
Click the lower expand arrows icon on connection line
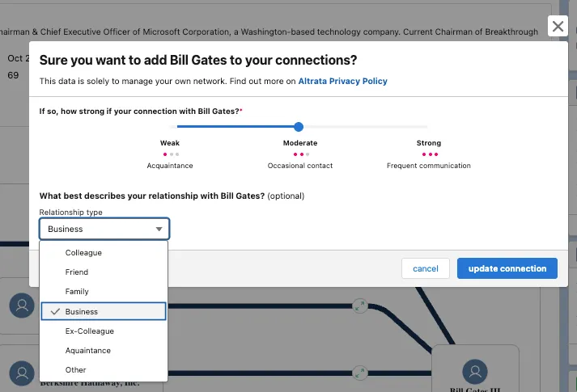pos(360,373)
